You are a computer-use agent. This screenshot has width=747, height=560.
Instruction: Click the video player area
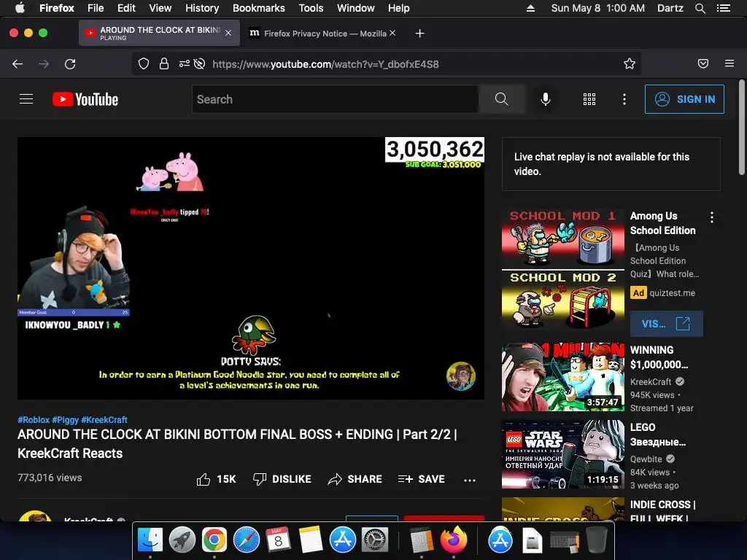pyautogui.click(x=251, y=268)
